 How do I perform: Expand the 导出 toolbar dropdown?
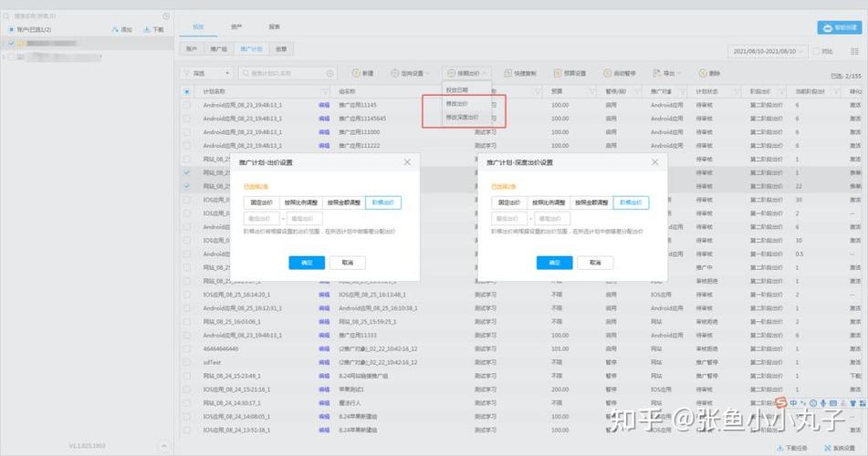click(x=667, y=73)
